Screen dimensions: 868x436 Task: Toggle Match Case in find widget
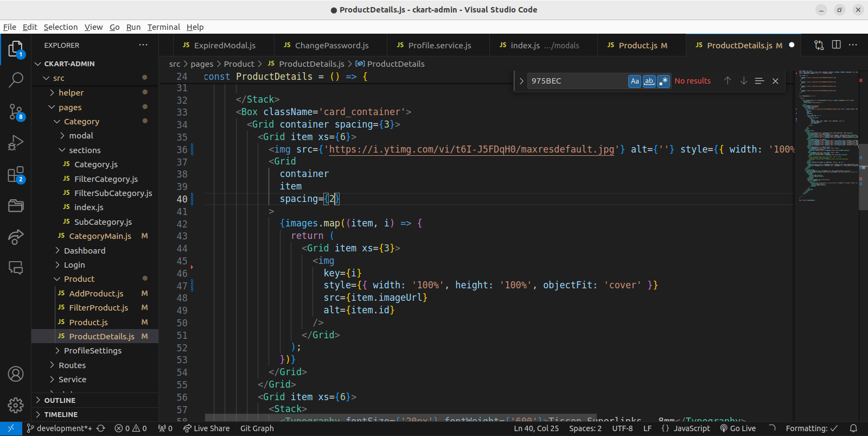pyautogui.click(x=634, y=81)
